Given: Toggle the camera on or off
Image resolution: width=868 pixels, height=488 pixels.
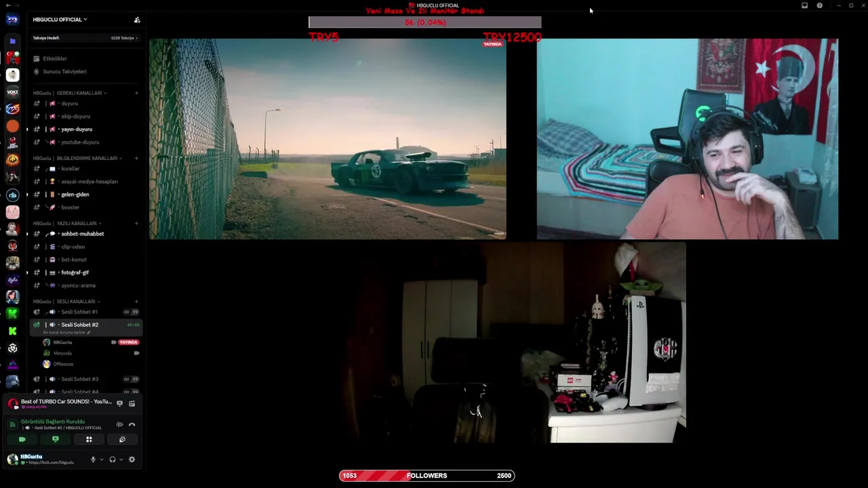Looking at the screenshot, I should pos(22,439).
